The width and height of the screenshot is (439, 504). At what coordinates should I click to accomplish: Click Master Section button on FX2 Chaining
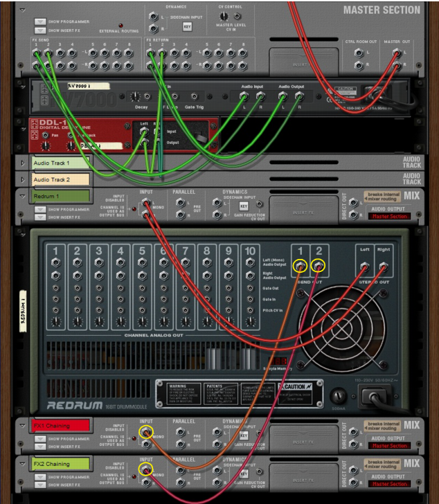click(389, 483)
